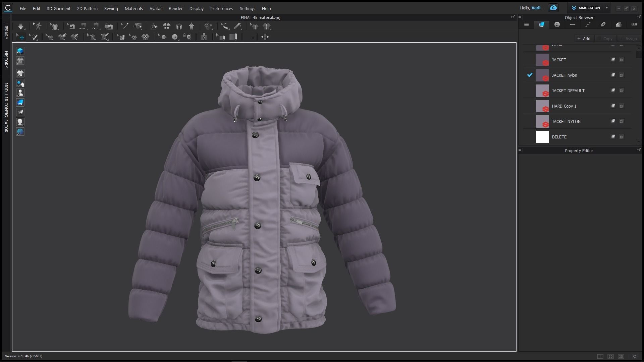Open the Puckering tab in Object Browser
Screen dimensions: 644x362
[x=603, y=25]
